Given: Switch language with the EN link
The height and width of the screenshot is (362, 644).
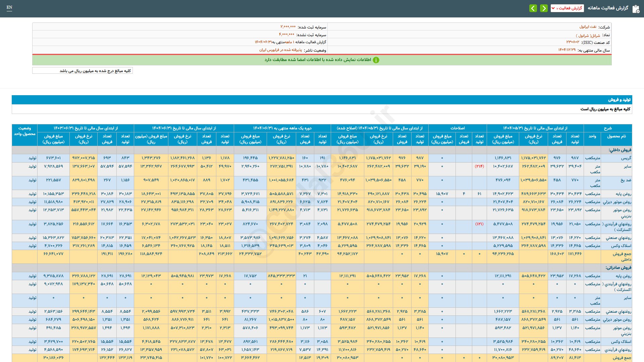Looking at the screenshot, I should tap(9, 7).
